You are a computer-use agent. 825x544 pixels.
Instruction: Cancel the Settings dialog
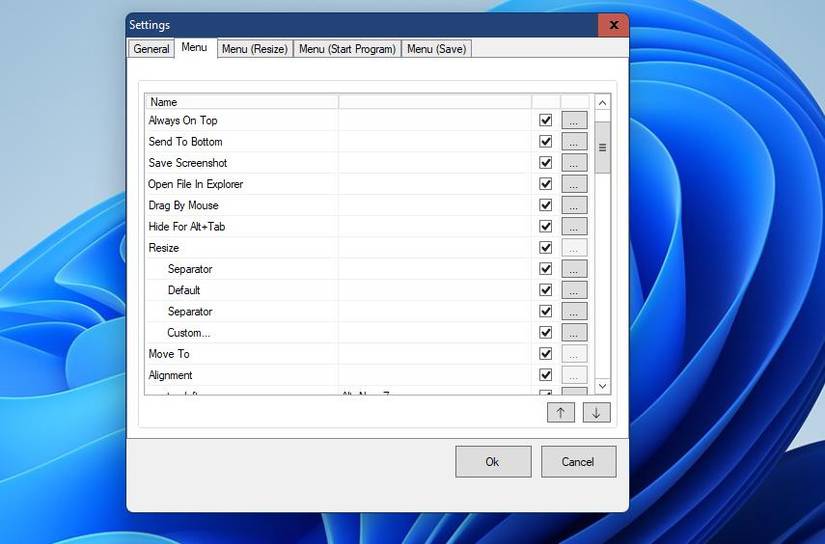[578, 462]
